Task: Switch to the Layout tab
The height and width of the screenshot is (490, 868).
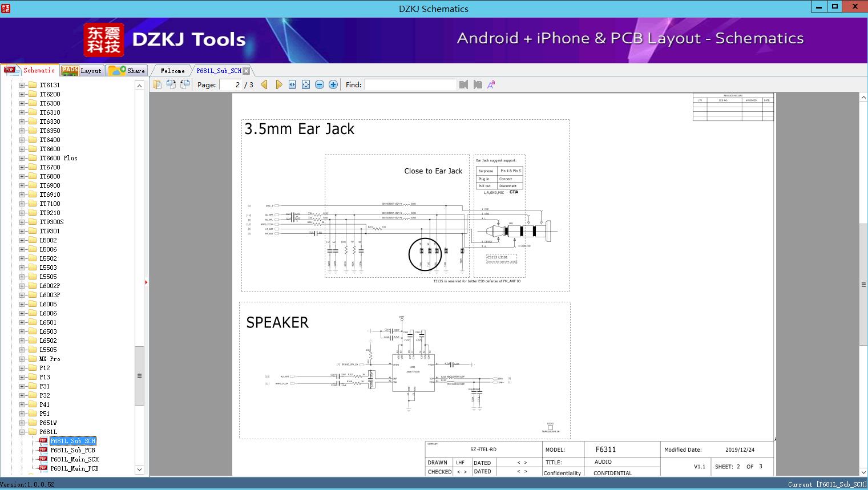Action: point(82,70)
